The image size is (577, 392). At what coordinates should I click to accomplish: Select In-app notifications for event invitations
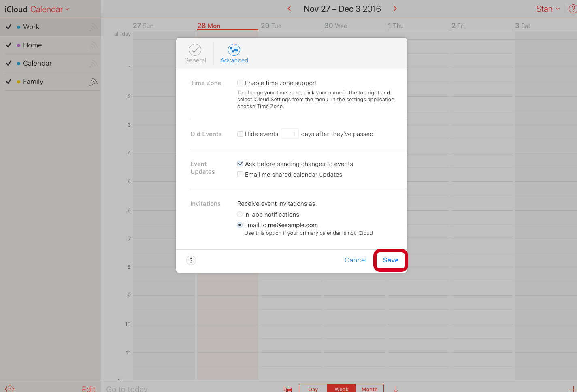240,214
